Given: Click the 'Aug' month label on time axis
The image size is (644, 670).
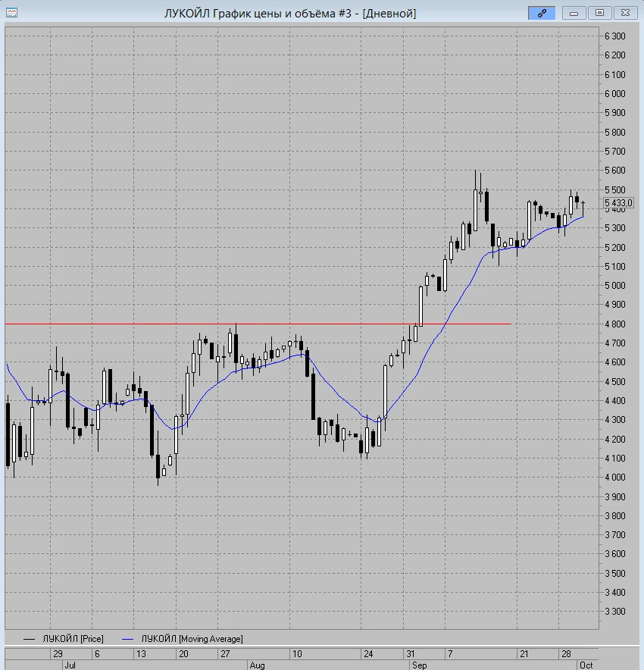Looking at the screenshot, I should (257, 665).
